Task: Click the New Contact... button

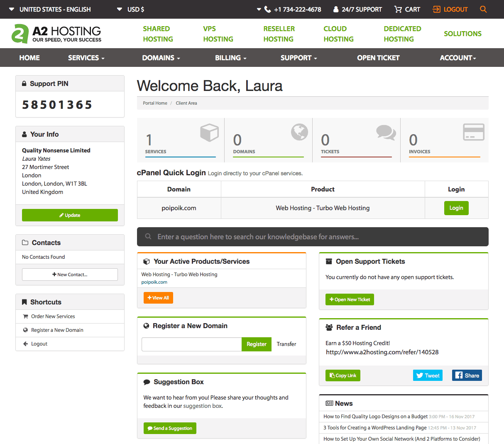Action: (x=70, y=275)
